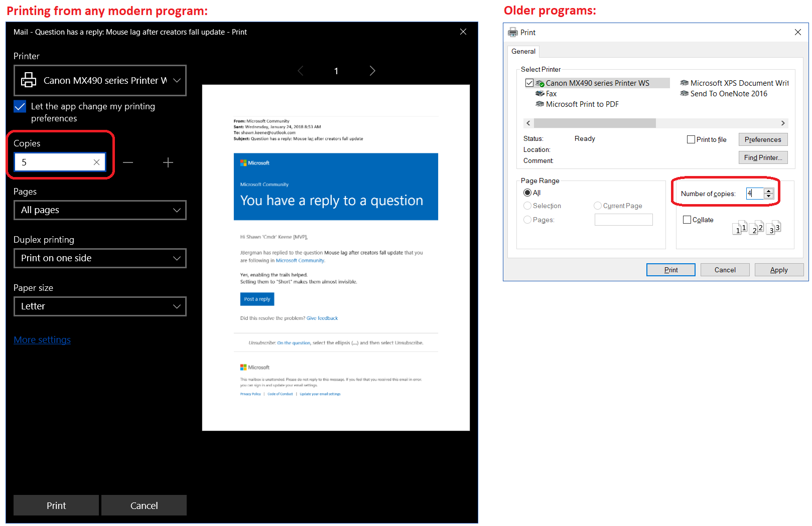
Task: Click the Preferences button
Action: coord(763,139)
